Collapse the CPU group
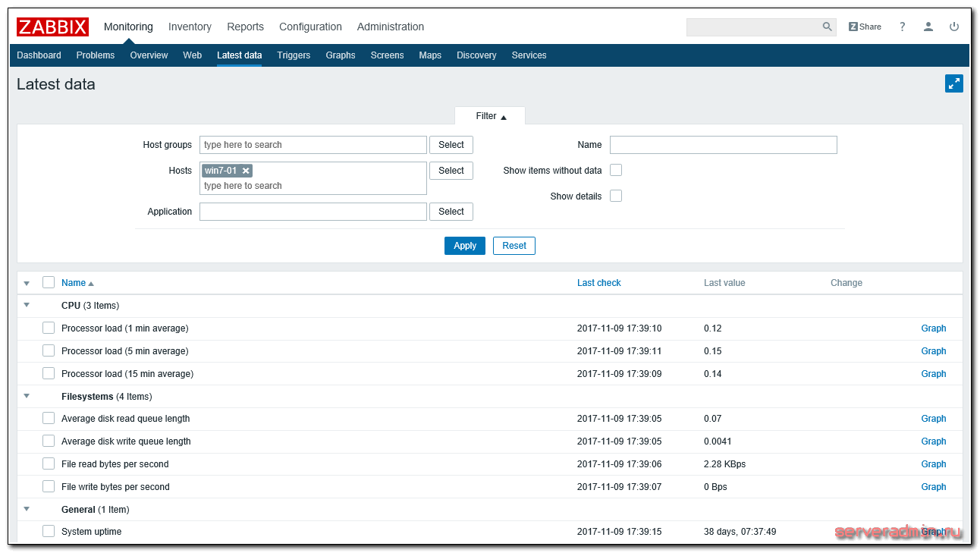The width and height of the screenshot is (980, 553). pos(27,305)
